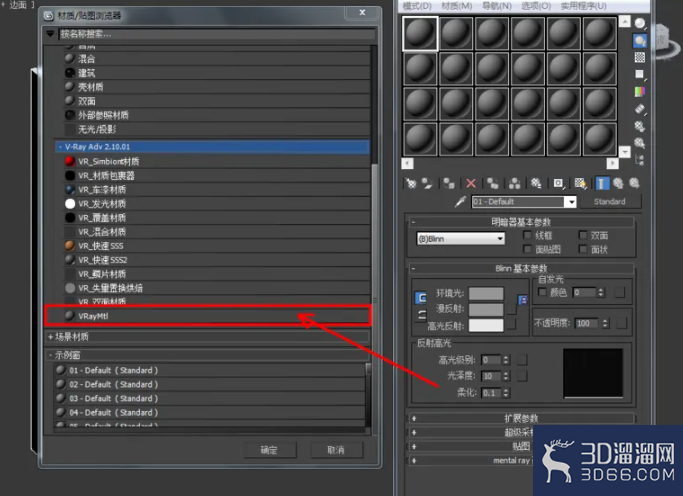Image resolution: width=683 pixels, height=496 pixels.
Task: Enable the 面贴图 face map checkbox
Action: [527, 250]
